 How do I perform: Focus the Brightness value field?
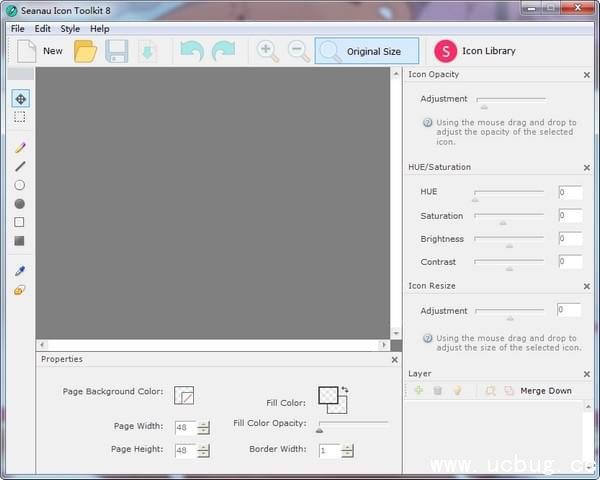tap(570, 238)
